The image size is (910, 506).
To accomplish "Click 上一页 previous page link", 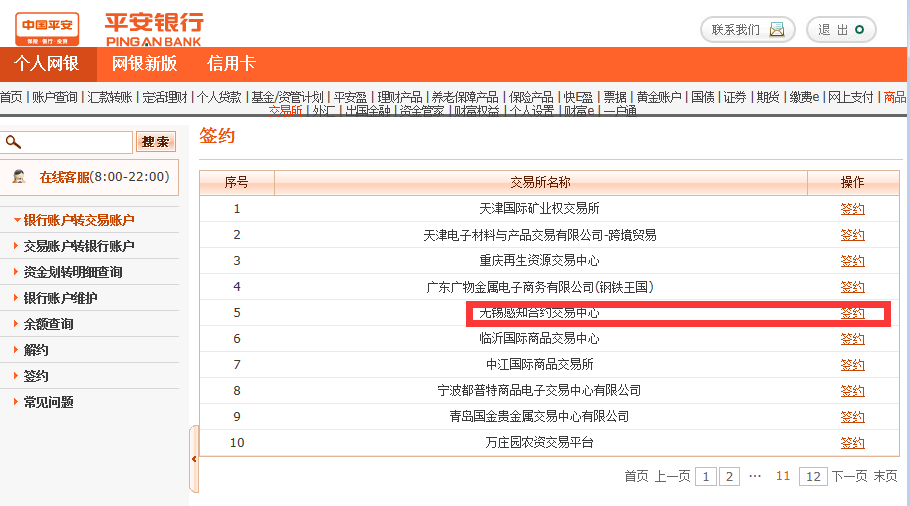I will tap(673, 476).
